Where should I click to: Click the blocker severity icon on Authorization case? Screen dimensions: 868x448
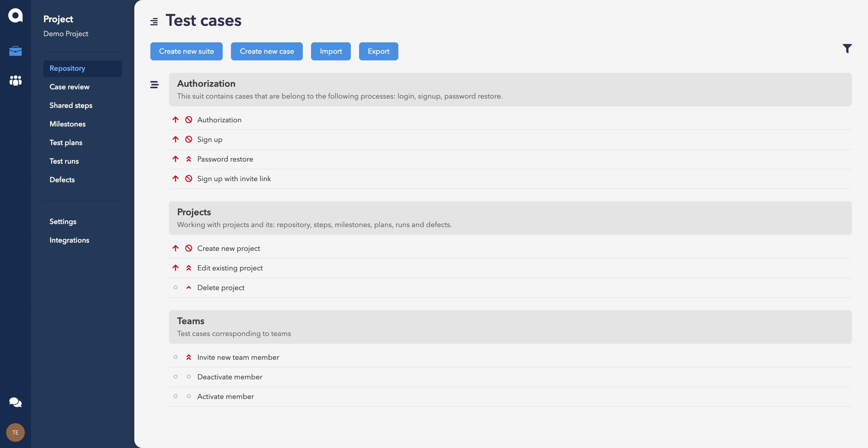(189, 120)
